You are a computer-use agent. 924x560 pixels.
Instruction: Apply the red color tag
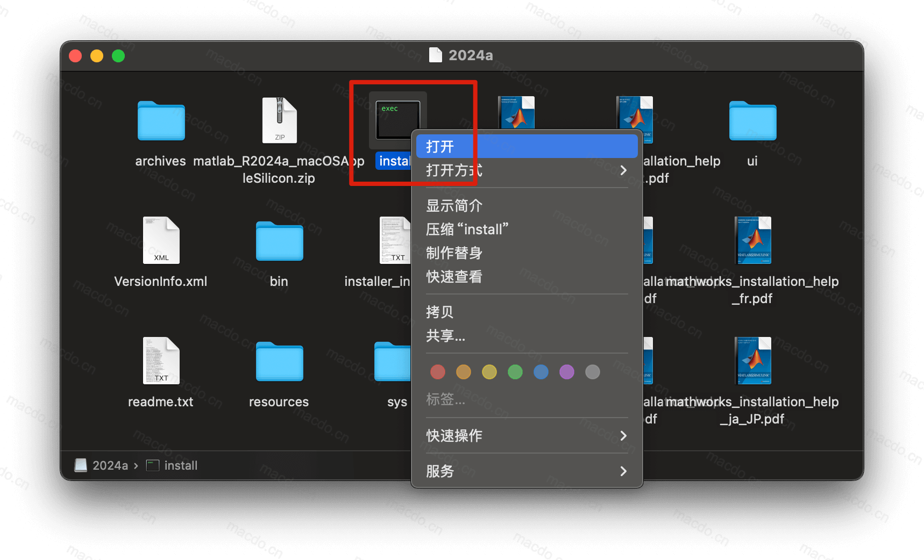click(x=438, y=372)
